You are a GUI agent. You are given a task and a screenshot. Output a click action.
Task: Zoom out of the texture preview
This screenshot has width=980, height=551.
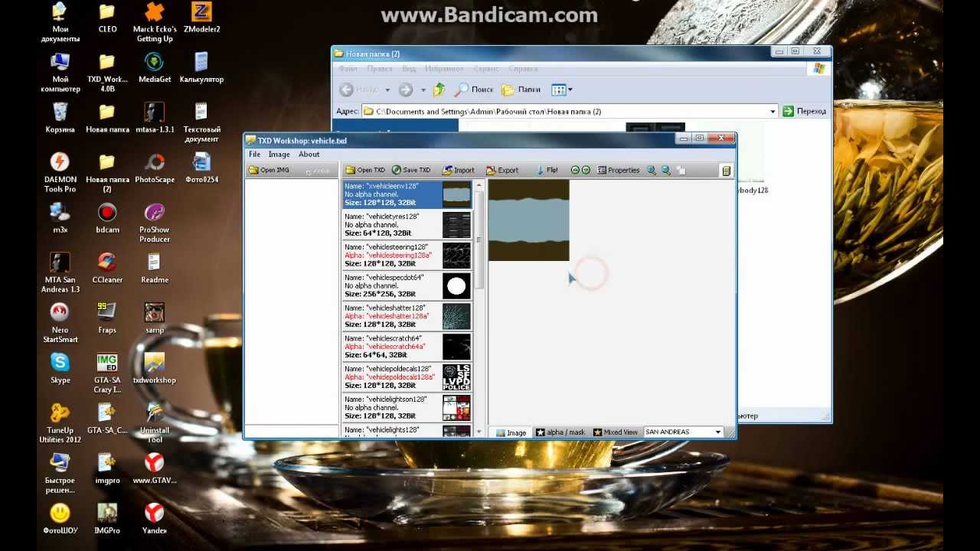point(666,170)
